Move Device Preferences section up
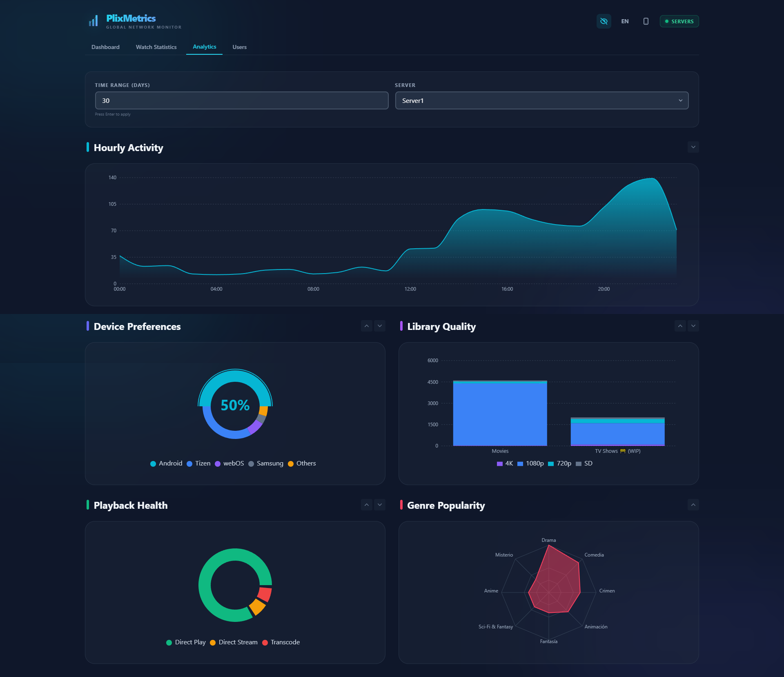784x677 pixels. pos(367,326)
